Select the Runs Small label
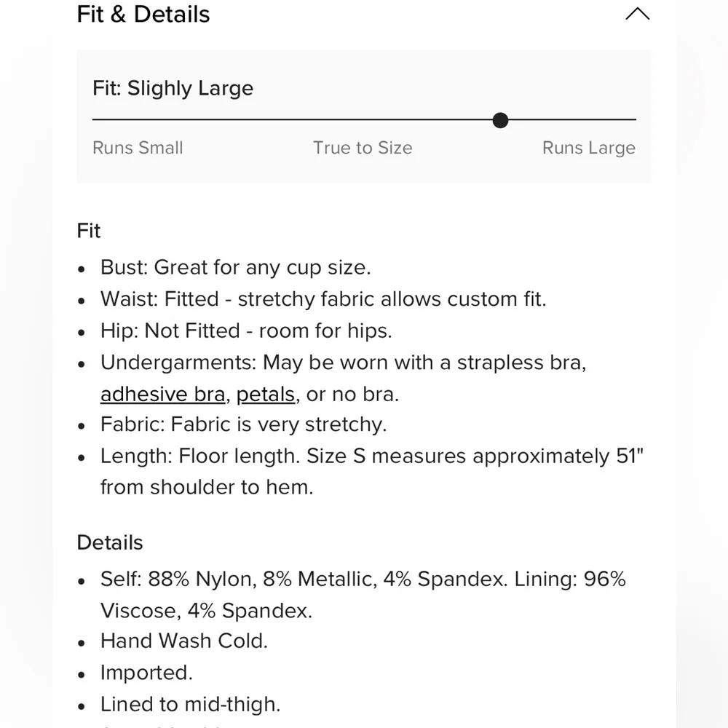 coord(138,148)
